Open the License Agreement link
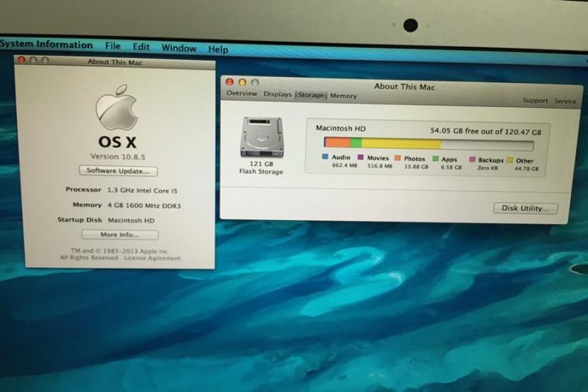 tap(152, 258)
